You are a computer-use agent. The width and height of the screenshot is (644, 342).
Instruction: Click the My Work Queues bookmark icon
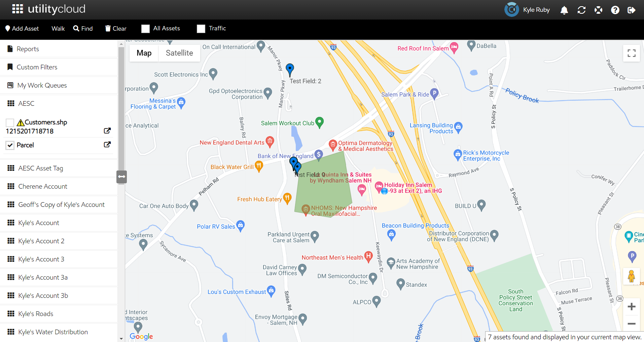click(x=10, y=85)
